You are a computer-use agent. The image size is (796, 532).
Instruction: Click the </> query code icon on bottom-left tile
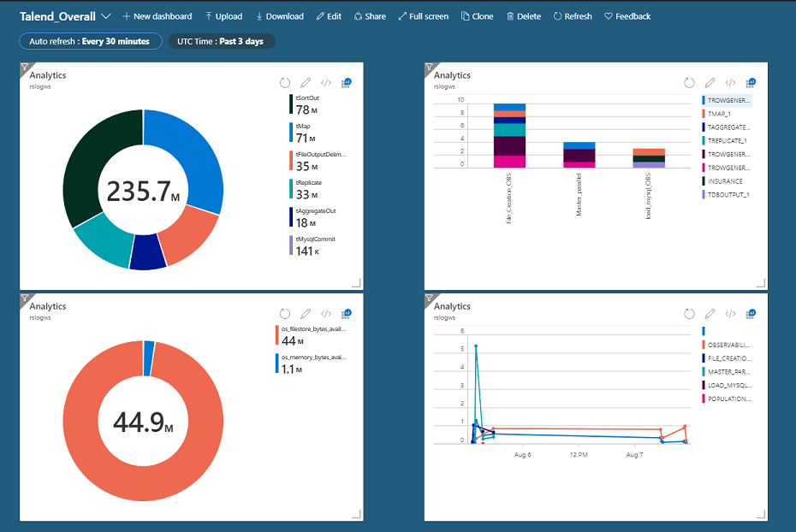pyautogui.click(x=325, y=314)
